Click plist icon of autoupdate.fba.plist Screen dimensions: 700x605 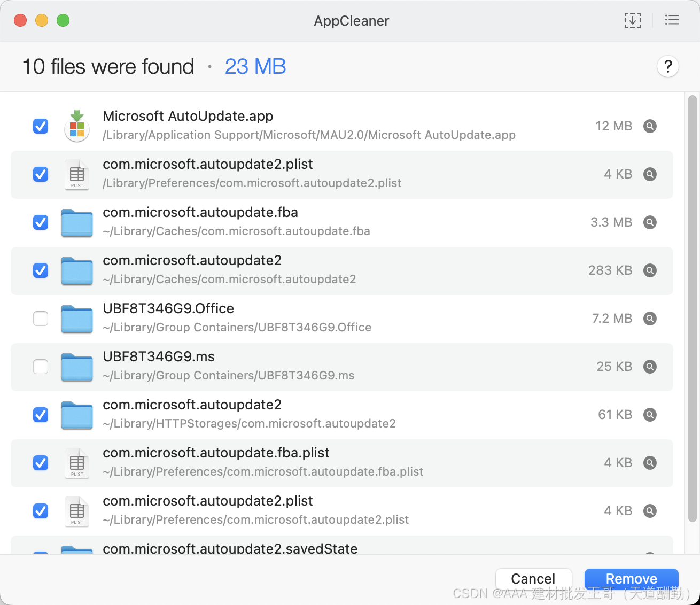77,463
